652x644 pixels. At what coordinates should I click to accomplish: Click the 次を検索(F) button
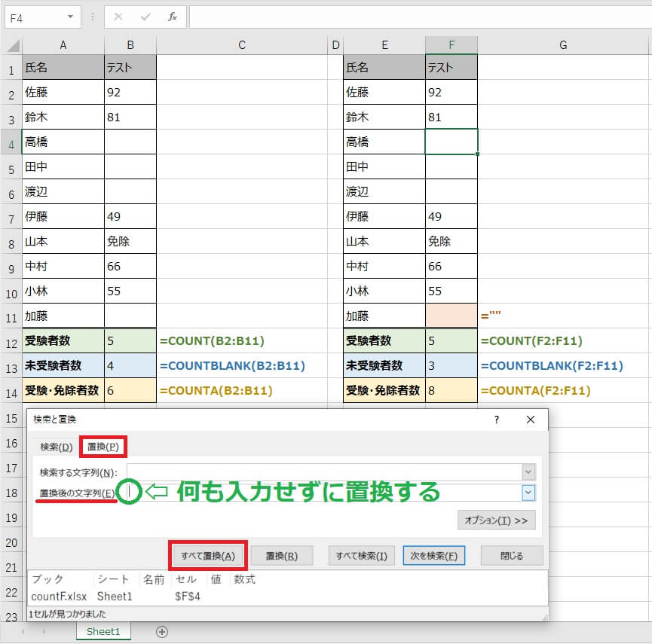[433, 556]
